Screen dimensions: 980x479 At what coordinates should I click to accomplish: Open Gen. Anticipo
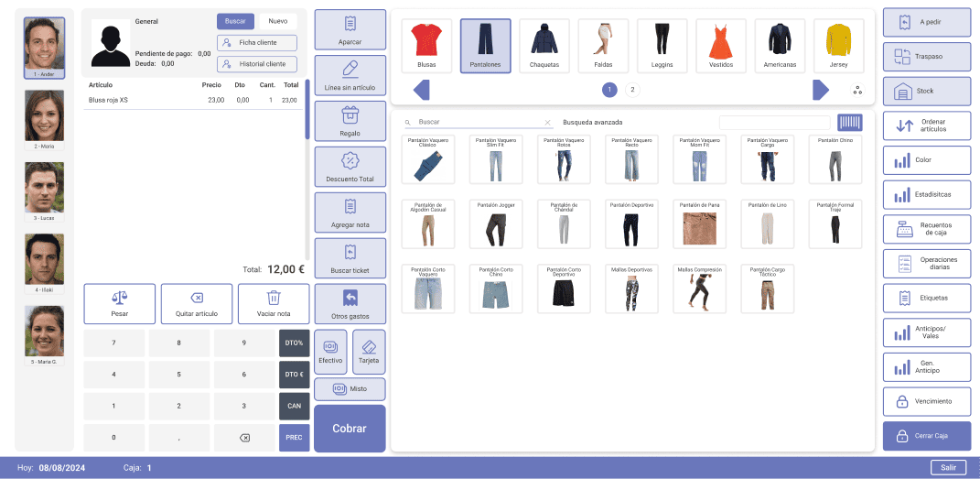(x=927, y=367)
